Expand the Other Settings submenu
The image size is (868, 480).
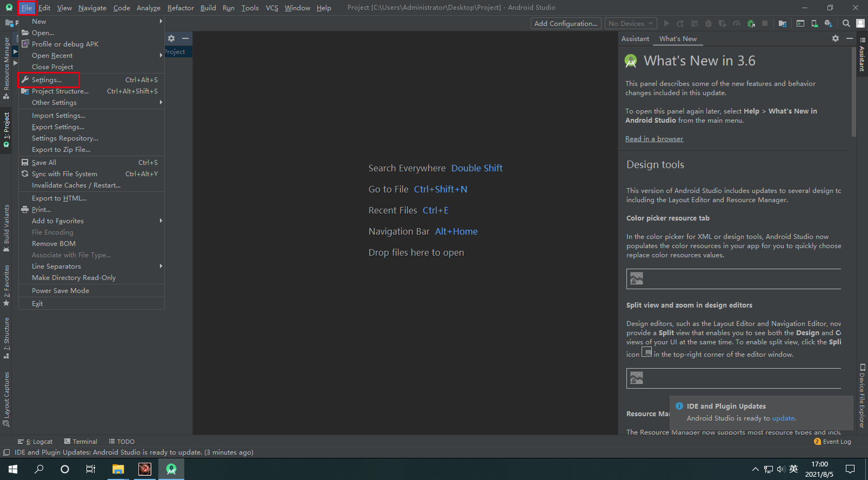91,102
